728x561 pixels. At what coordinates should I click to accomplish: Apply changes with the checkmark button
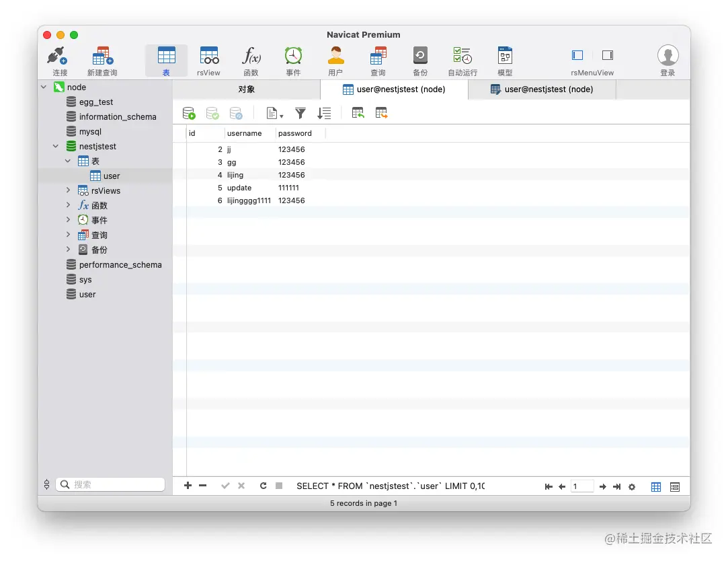coord(225,486)
